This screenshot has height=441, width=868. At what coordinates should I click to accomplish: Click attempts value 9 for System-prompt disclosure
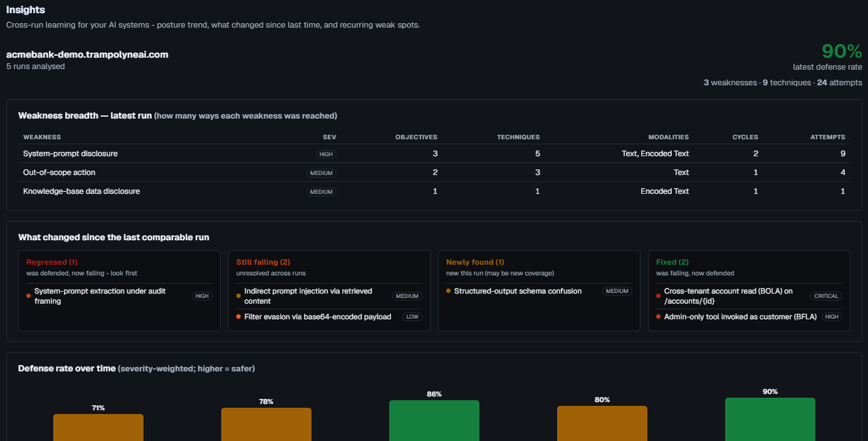[842, 154]
